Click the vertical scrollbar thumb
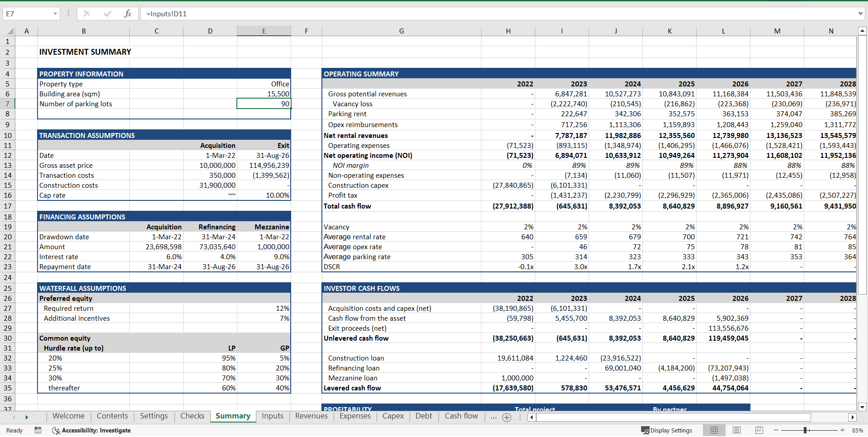 [x=862, y=165]
